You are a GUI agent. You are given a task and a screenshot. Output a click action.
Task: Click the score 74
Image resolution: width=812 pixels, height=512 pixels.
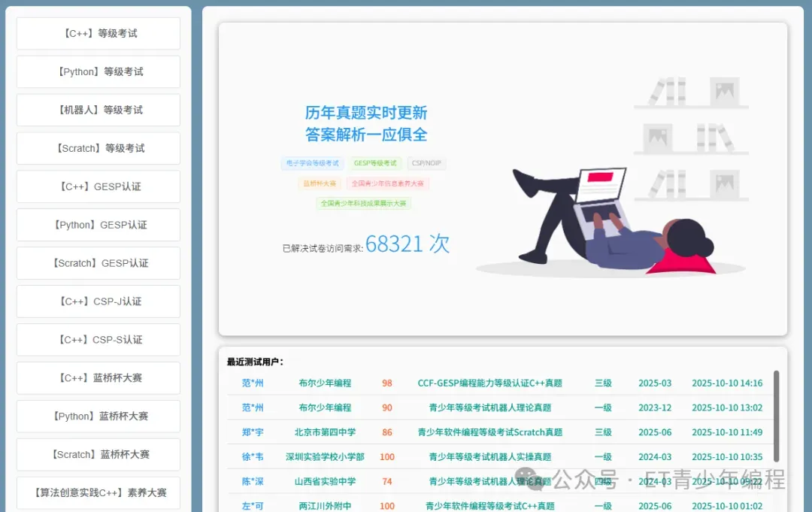point(387,481)
